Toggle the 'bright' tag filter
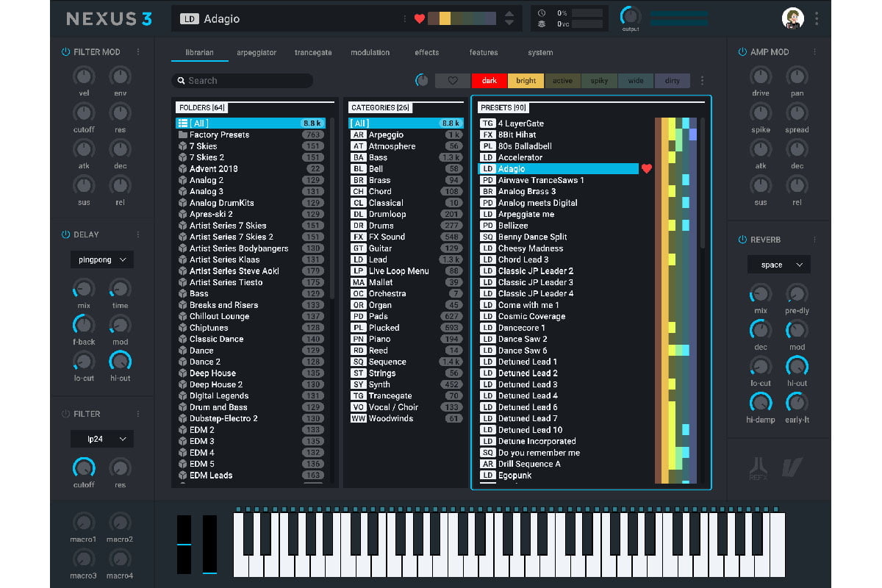Image resolution: width=882 pixels, height=588 pixels. (526, 81)
